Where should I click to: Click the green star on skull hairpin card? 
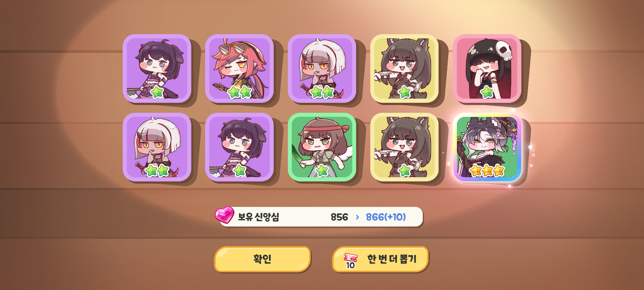click(487, 92)
